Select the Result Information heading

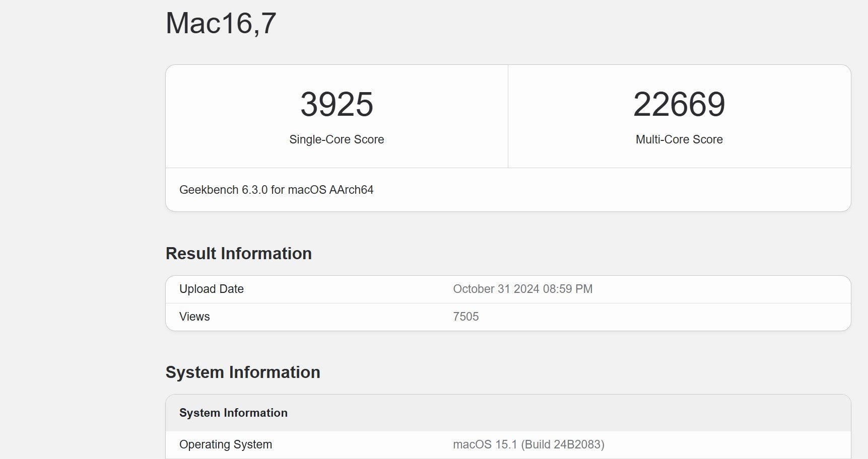point(238,253)
